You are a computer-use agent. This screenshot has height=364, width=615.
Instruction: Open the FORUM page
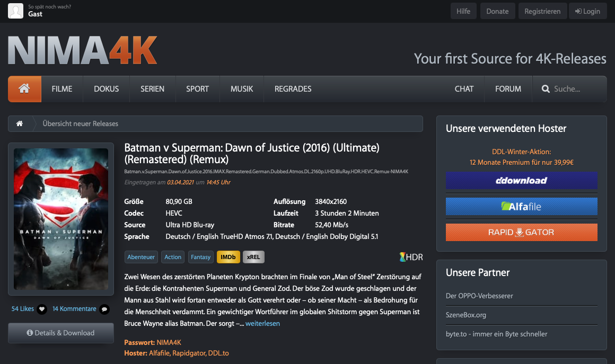508,89
